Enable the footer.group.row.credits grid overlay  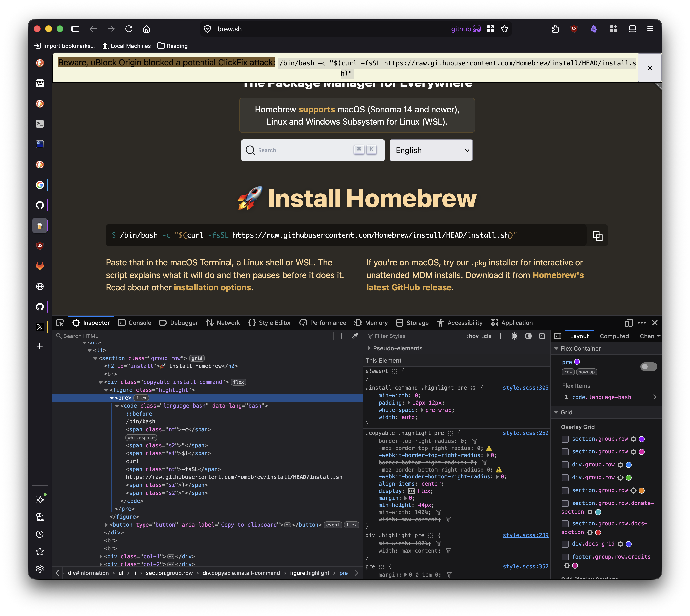tap(565, 557)
